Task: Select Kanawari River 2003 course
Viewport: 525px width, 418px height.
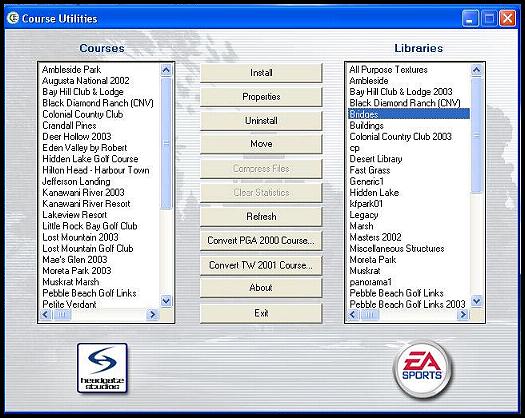Action: 83,193
